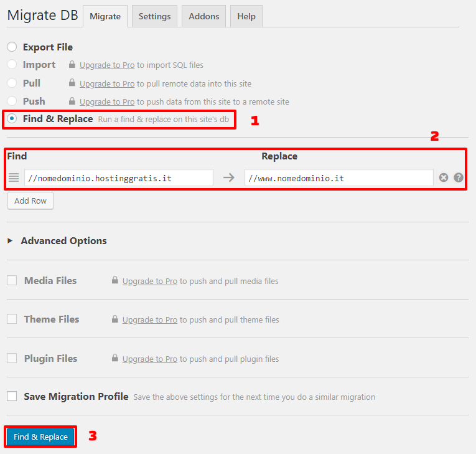Click the Find column heading

17,156
